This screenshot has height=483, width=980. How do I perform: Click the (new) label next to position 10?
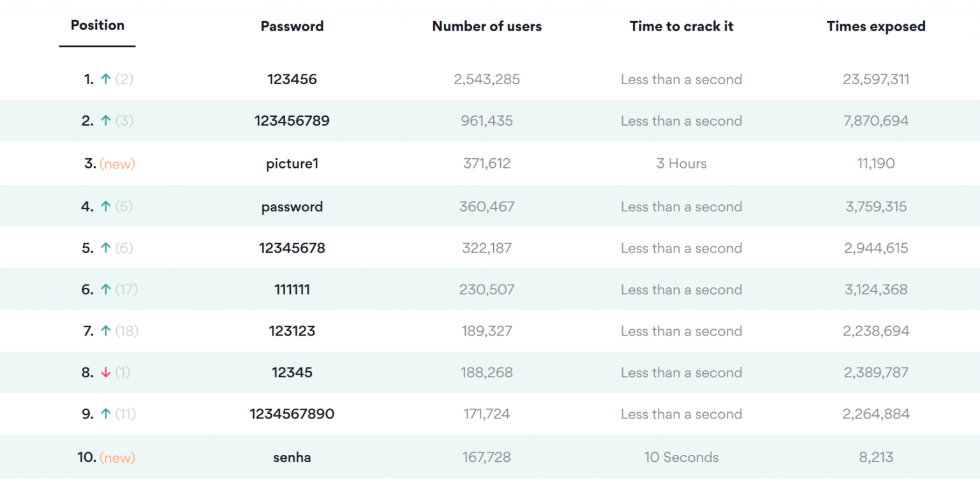pyautogui.click(x=117, y=457)
